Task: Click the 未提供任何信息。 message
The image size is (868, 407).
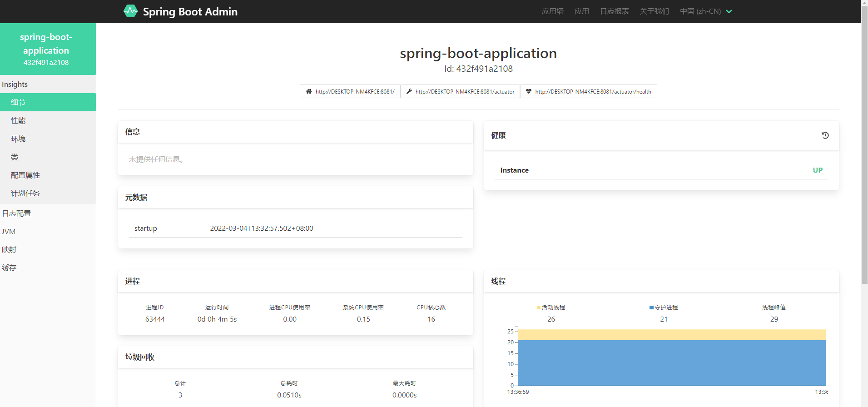Action: [x=156, y=159]
